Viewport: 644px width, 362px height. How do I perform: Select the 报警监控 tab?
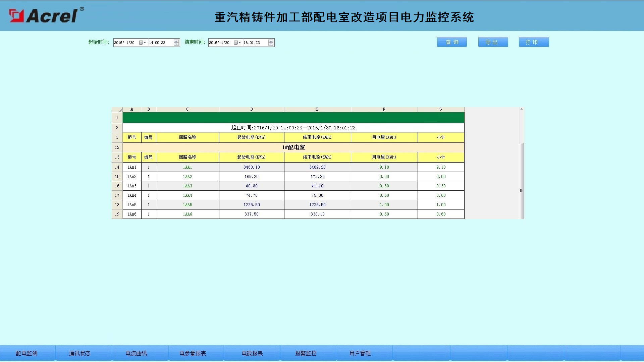pyautogui.click(x=306, y=353)
